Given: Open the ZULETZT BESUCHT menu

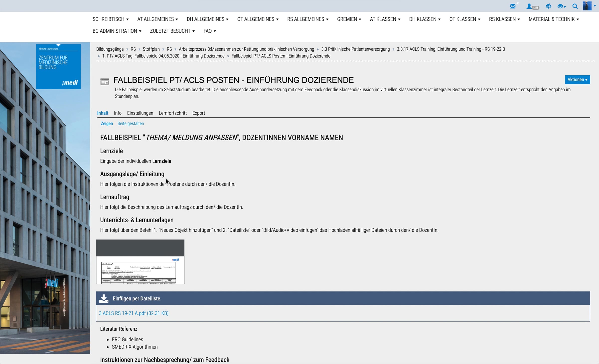Looking at the screenshot, I should (x=172, y=31).
